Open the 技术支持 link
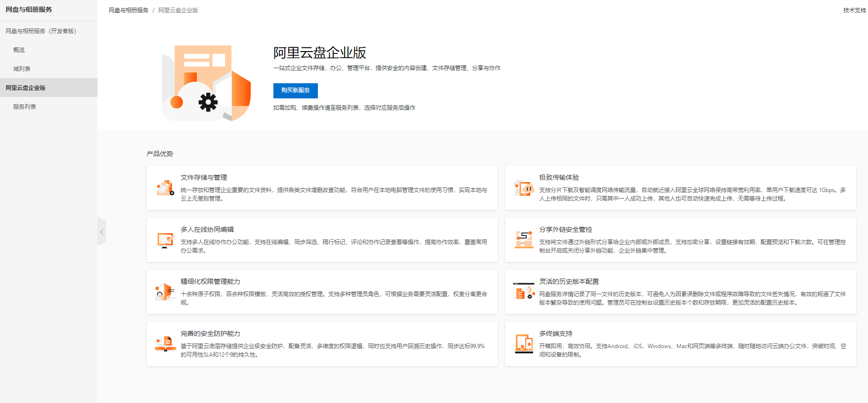Image resolution: width=868 pixels, height=403 pixels. (854, 10)
